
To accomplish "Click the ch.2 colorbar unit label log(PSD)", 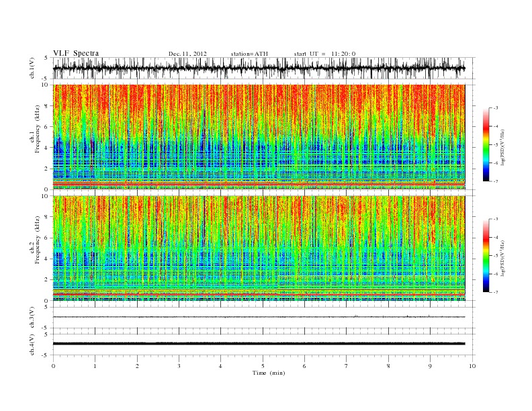I will coord(503,258).
